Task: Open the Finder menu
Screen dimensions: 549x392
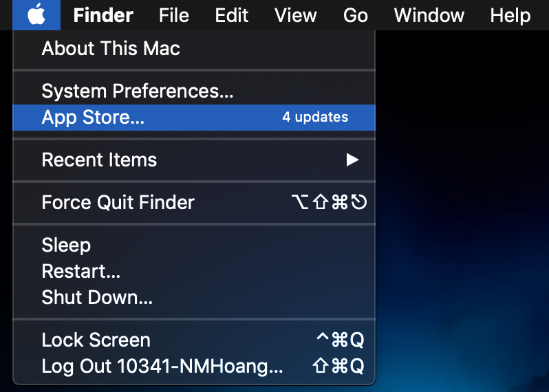Action: 103,15
